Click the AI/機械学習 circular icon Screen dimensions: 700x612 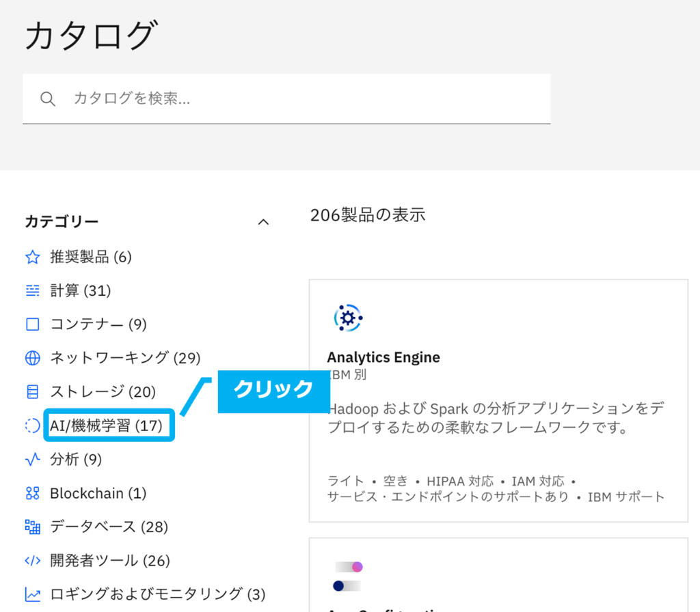[32, 425]
